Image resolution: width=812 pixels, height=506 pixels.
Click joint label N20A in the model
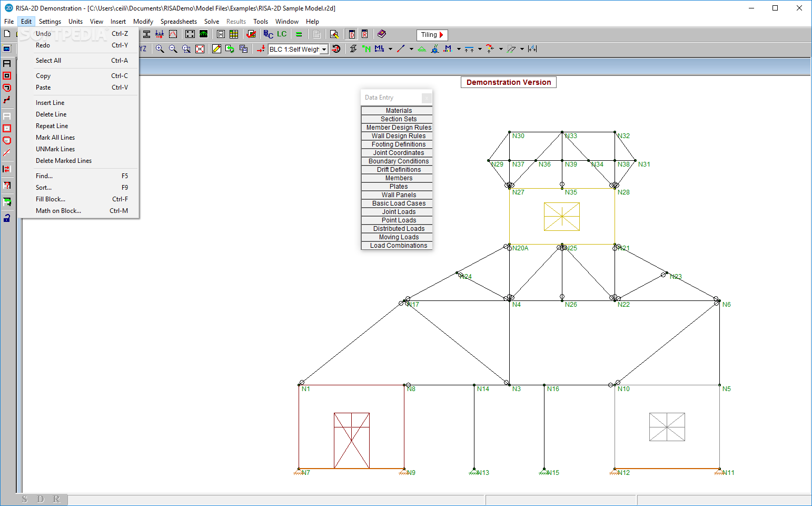click(x=520, y=248)
